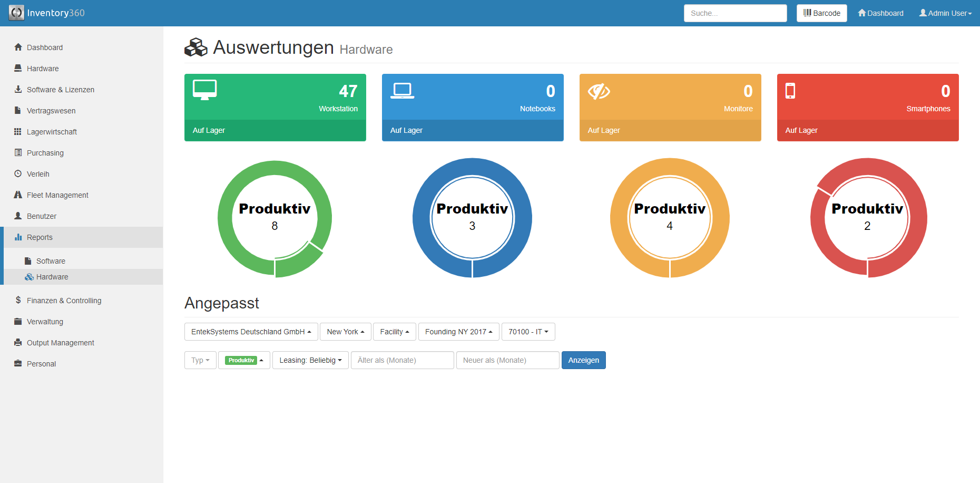Click the Fleet Management road icon

pyautogui.click(x=18, y=195)
